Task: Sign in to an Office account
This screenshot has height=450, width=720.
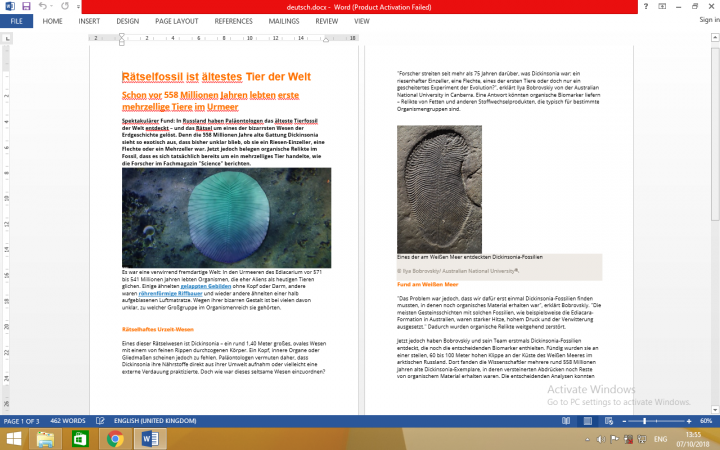Action: (709, 20)
